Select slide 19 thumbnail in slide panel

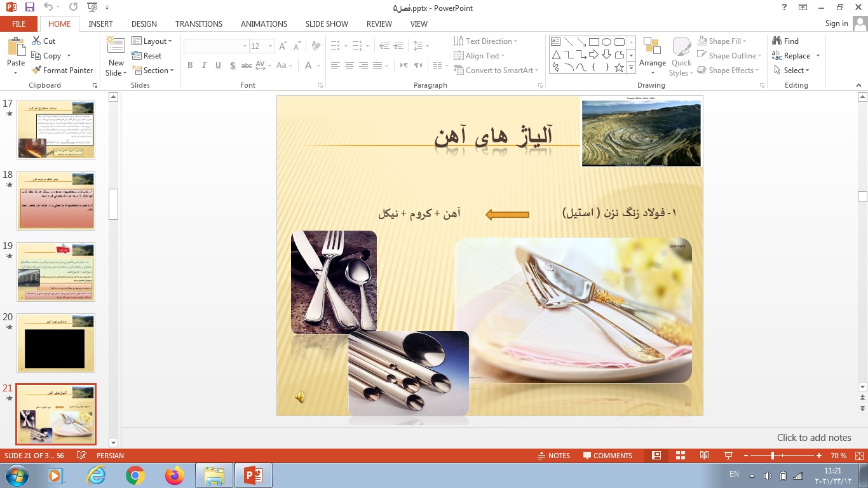click(x=56, y=272)
